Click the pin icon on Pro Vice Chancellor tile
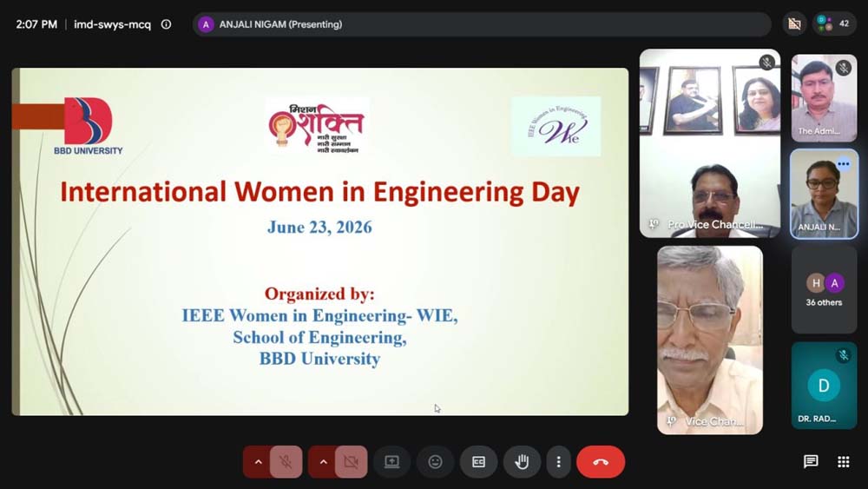The height and width of the screenshot is (489, 868). 654,224
